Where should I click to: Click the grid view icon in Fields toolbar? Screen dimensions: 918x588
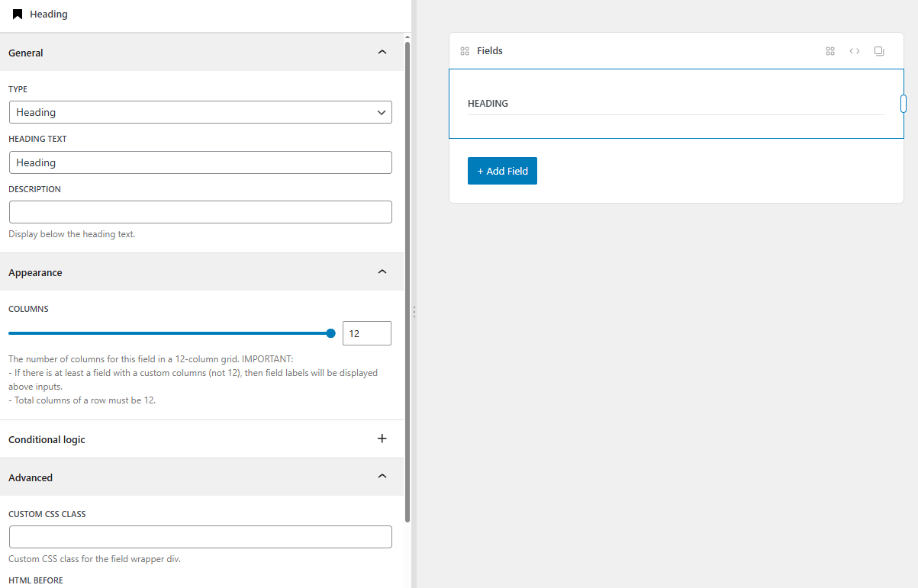pyautogui.click(x=830, y=51)
